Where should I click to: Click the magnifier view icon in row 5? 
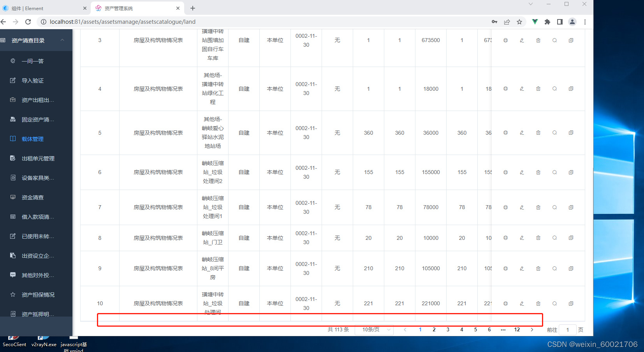554,133
